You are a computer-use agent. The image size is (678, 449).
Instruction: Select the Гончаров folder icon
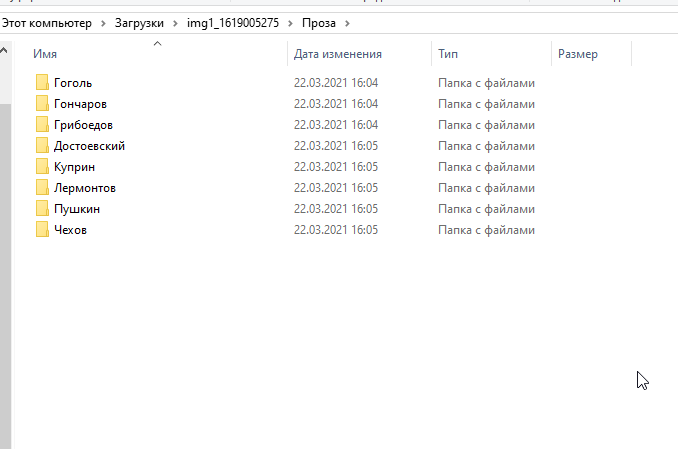point(42,103)
